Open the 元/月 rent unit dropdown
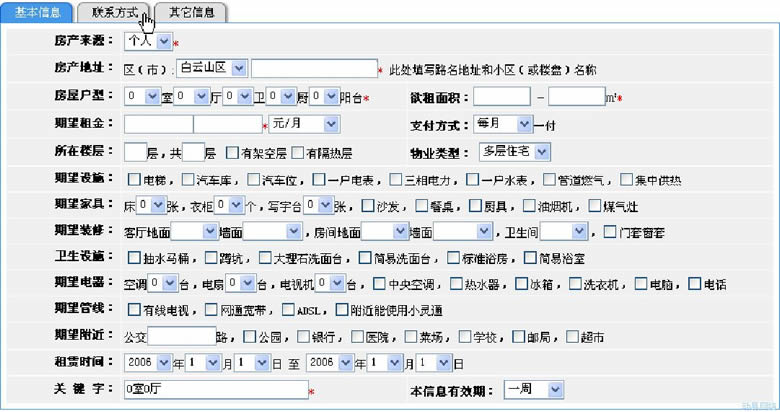 (x=304, y=124)
